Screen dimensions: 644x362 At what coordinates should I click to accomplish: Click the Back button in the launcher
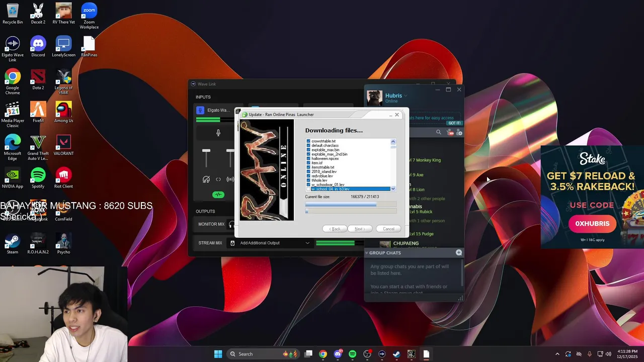pos(335,229)
